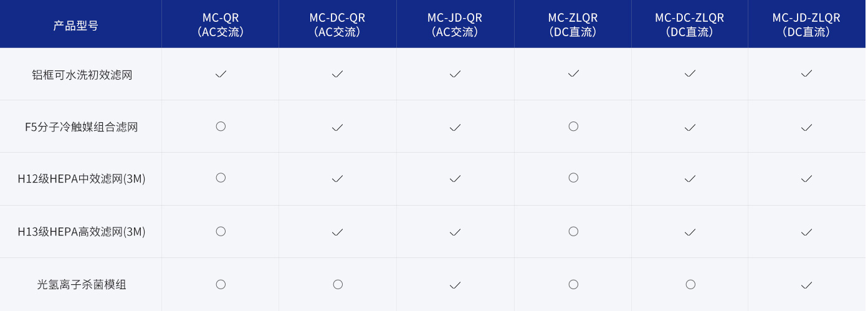Click the H13级HEPA高效滤网(3M) row label
The image size is (868, 311).
pyautogui.click(x=82, y=232)
